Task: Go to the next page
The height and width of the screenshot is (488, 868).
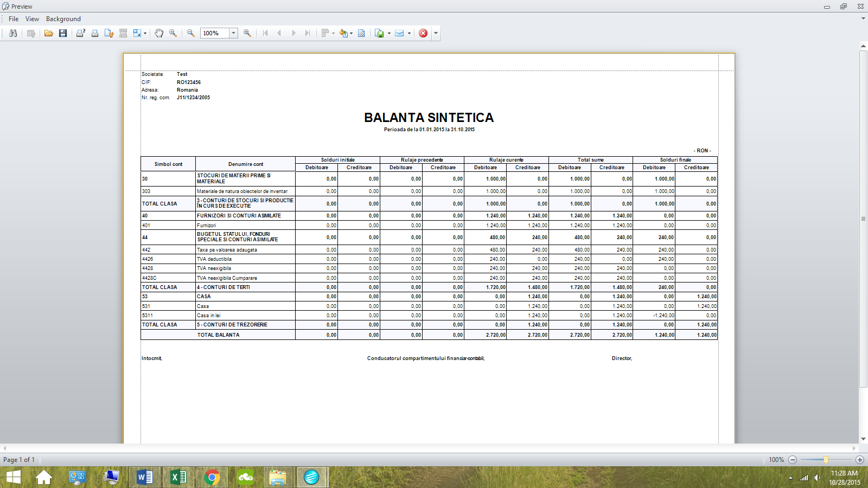Action: tap(293, 33)
